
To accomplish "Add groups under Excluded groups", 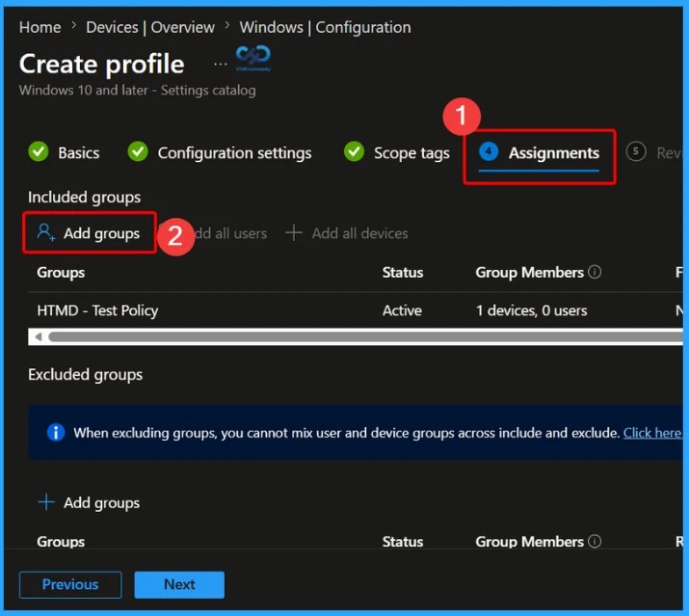I will point(90,502).
